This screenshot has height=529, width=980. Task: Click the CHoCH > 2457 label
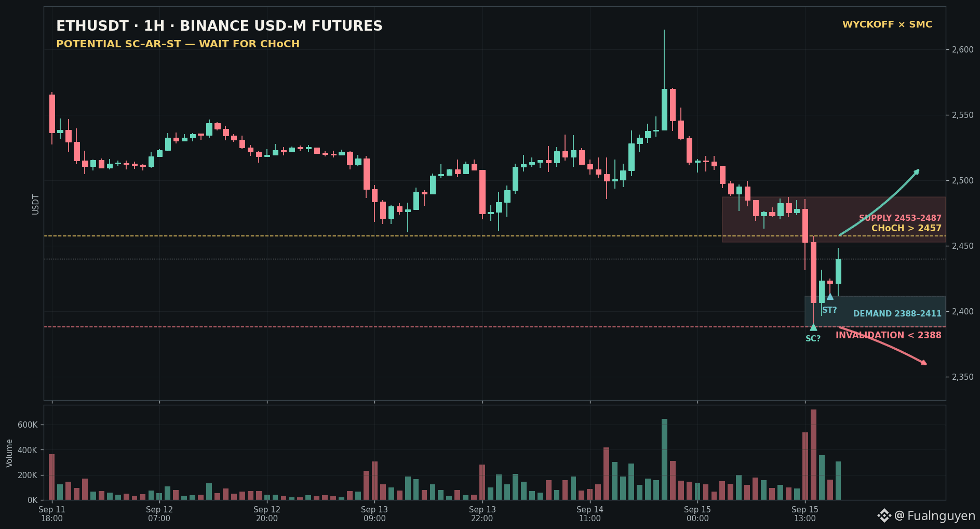pyautogui.click(x=906, y=228)
